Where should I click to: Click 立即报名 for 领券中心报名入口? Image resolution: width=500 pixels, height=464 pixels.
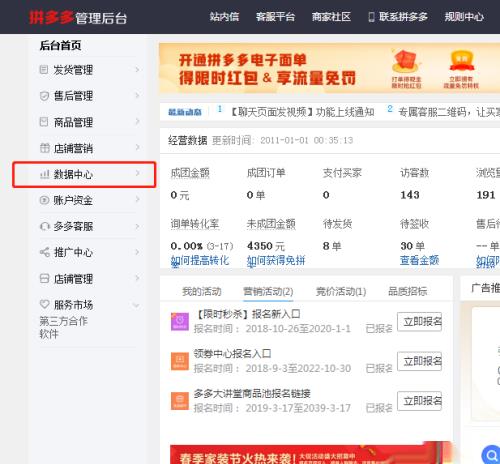coord(420,361)
